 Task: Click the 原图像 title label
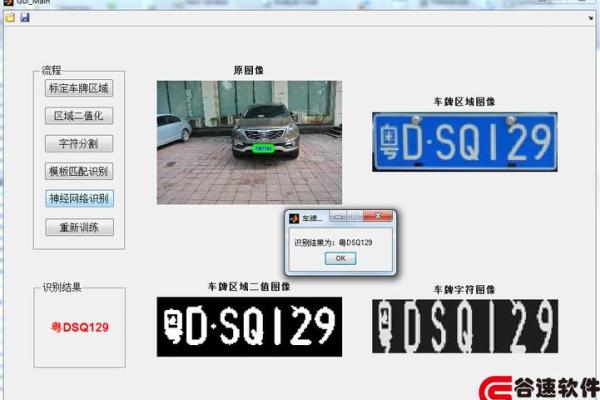tap(249, 70)
